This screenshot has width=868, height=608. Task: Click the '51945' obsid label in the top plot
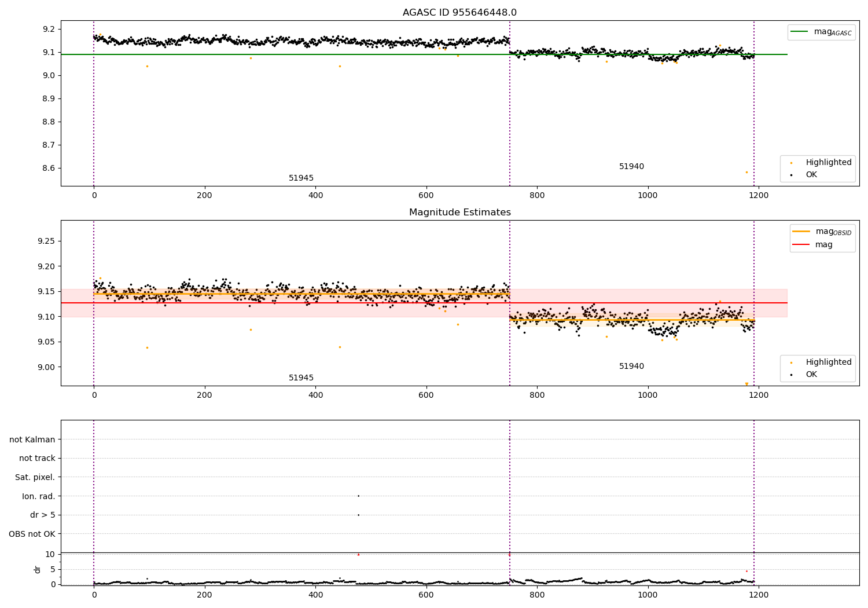pyautogui.click(x=301, y=178)
